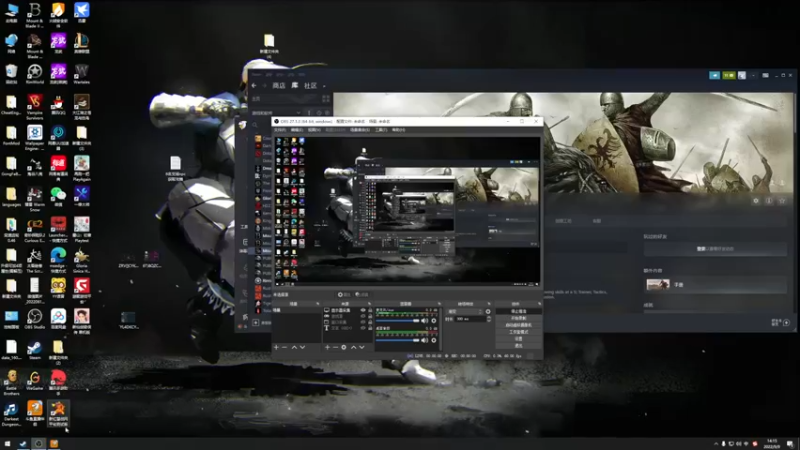This screenshot has height=450, width=800.
Task: Open scene transition properties gear
Action: (488, 311)
